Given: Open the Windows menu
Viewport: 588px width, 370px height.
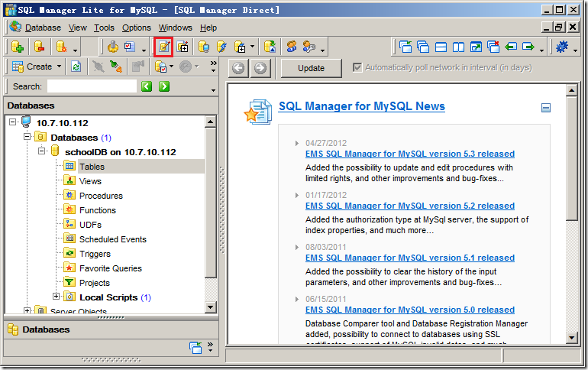Looking at the screenshot, I should 175,28.
